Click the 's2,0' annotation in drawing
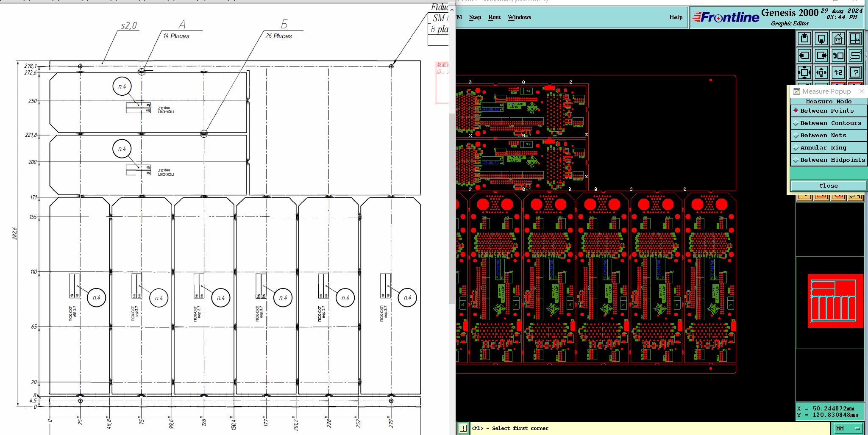The image size is (868, 435). click(x=129, y=25)
